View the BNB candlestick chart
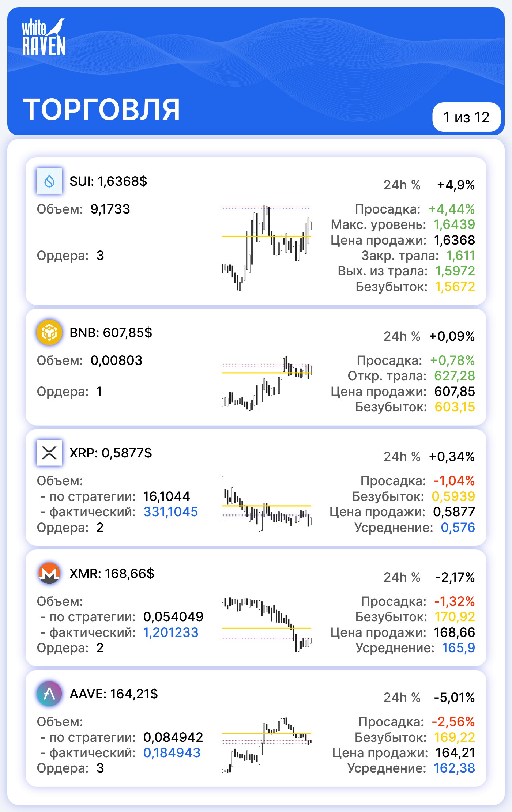Screen dimensions: 512x812 coord(267,383)
